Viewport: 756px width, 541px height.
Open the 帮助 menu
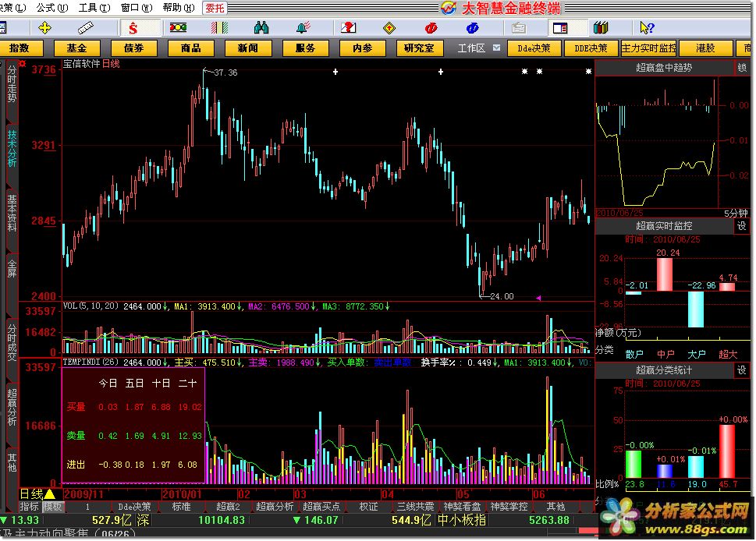pos(179,8)
